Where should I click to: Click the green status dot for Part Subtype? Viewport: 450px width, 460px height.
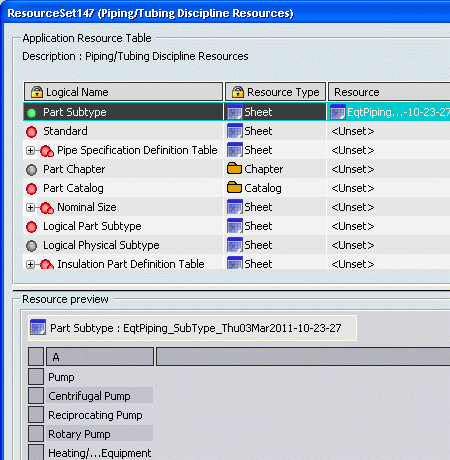[32, 113]
